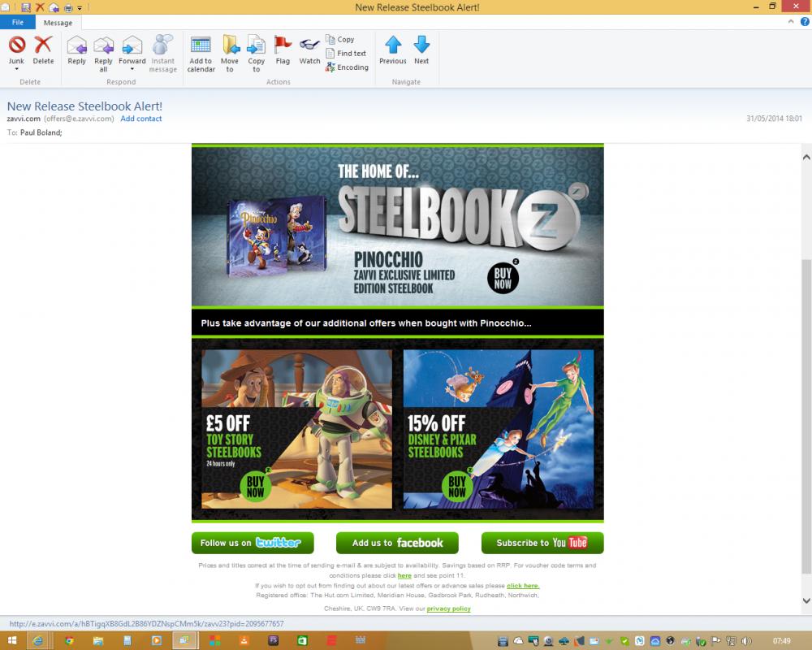This screenshot has width=812, height=650.
Task: Click the opt-out 'click here' link
Action: (523, 586)
